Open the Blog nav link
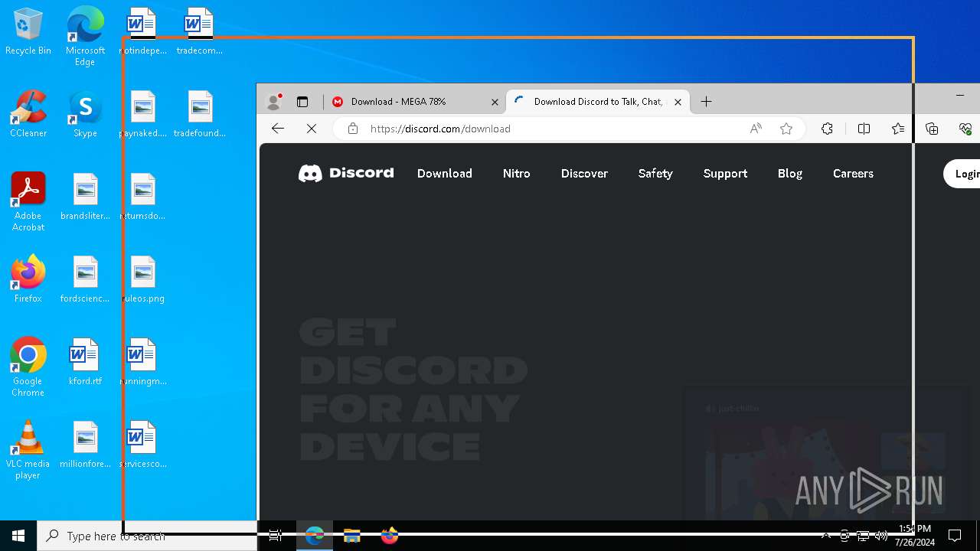The width and height of the screenshot is (980, 551). pos(790,174)
